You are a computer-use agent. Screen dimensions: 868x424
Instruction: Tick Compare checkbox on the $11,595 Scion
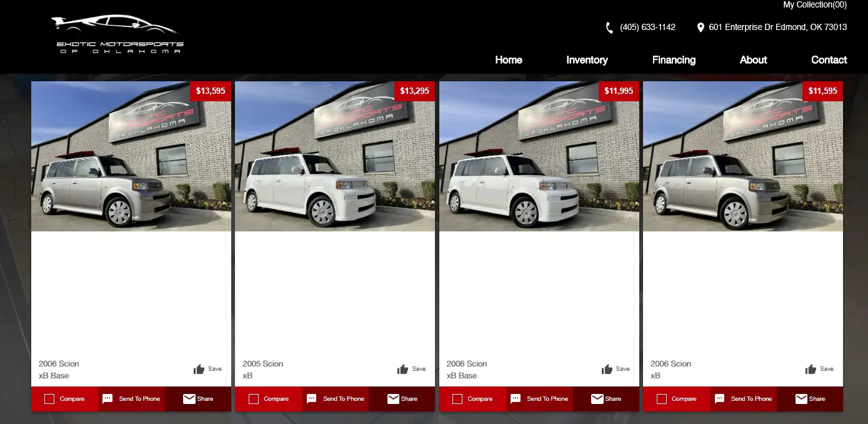point(661,399)
